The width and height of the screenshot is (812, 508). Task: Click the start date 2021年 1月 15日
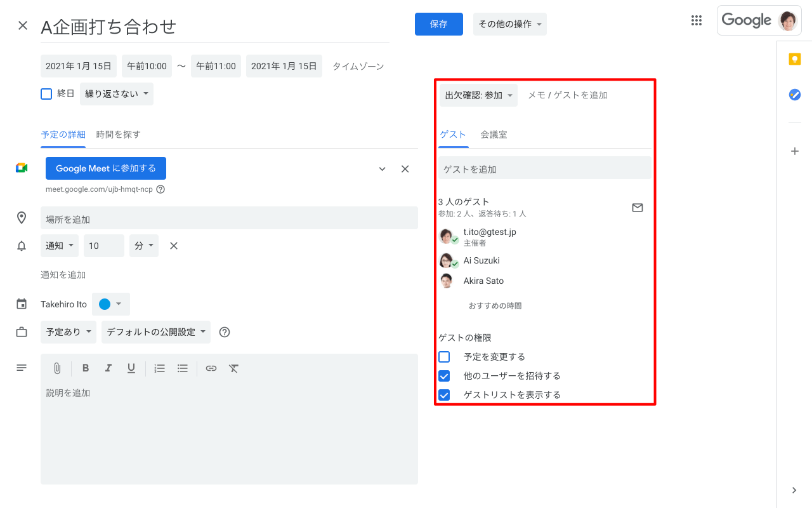pyautogui.click(x=79, y=66)
